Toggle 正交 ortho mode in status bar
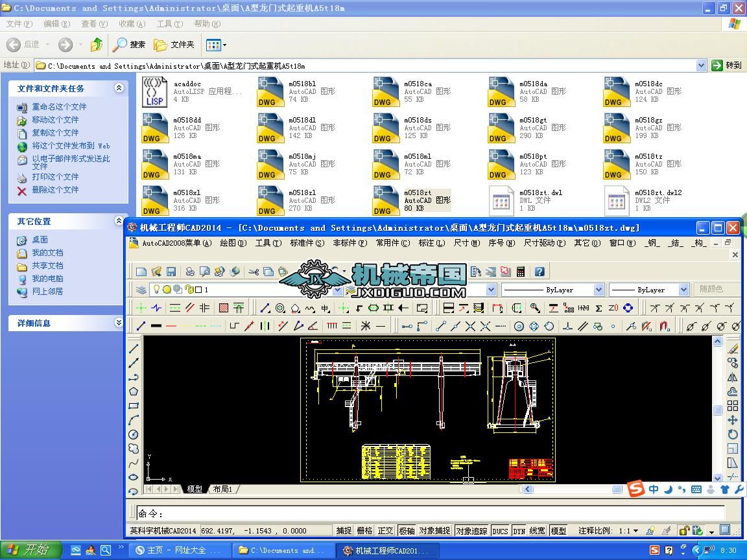747x560 pixels. (385, 530)
